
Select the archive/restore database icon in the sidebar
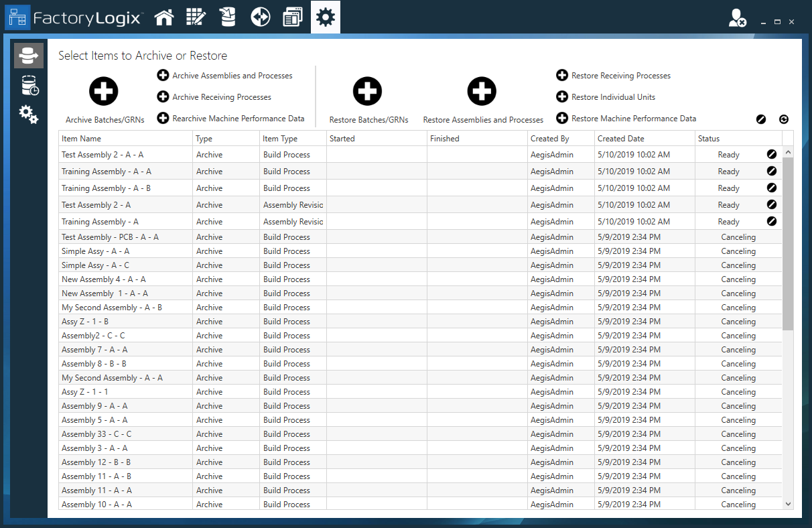tap(28, 55)
